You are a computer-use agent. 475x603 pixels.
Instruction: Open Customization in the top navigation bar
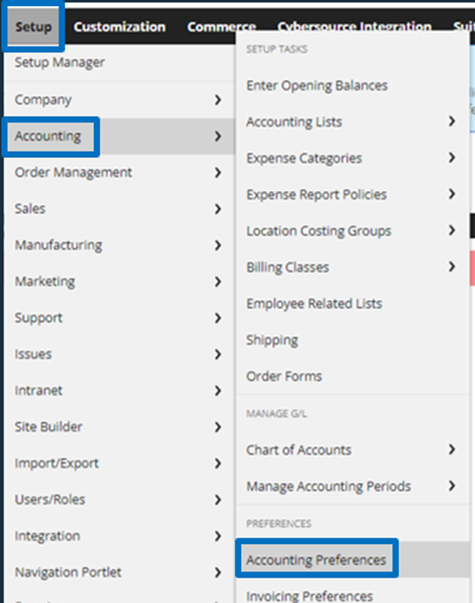(x=120, y=27)
